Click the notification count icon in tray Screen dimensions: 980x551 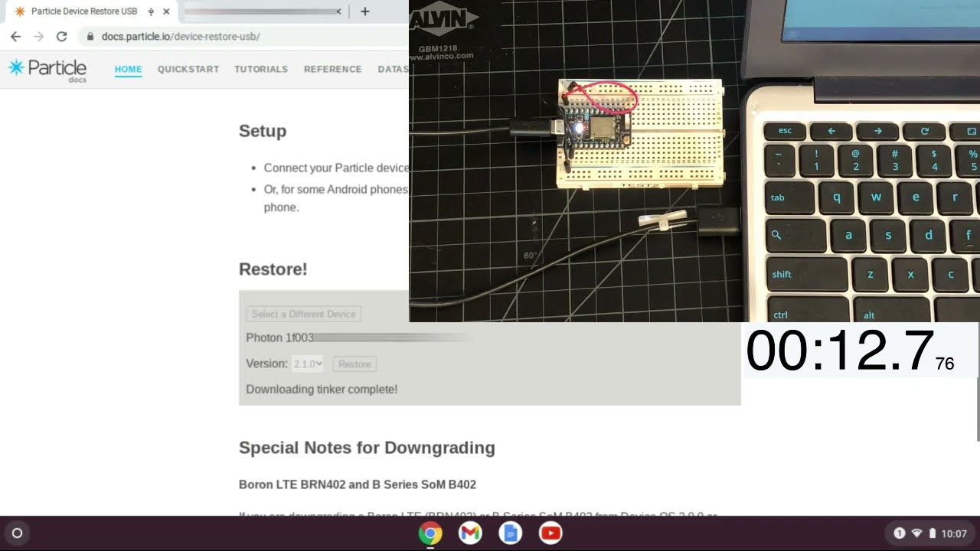(900, 533)
